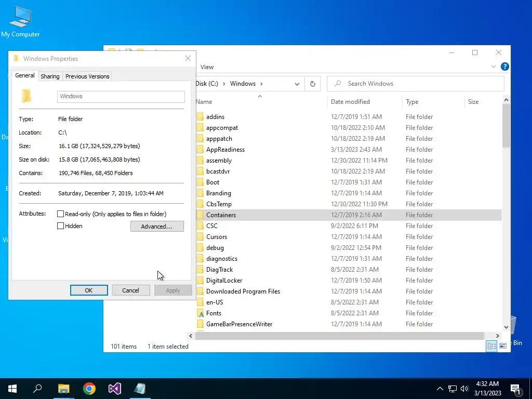Toggle the Read-only attribute checkbox
Viewport: 532px width, 399px height.
[x=60, y=214]
